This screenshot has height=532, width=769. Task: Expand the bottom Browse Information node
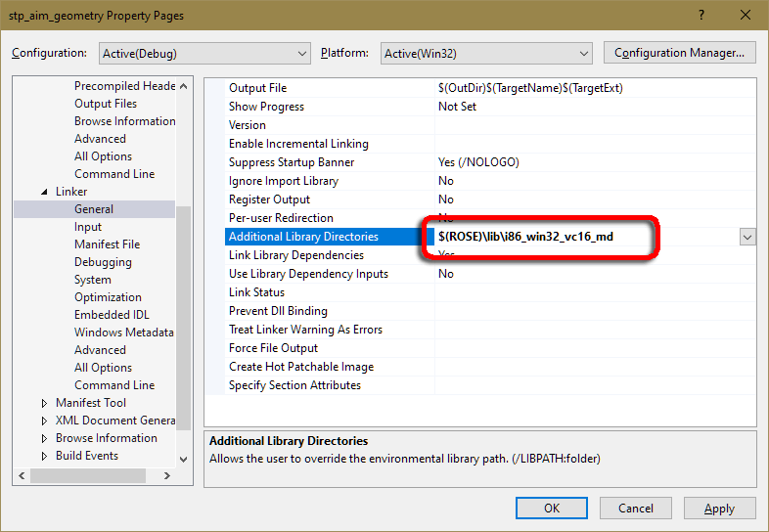(44, 438)
